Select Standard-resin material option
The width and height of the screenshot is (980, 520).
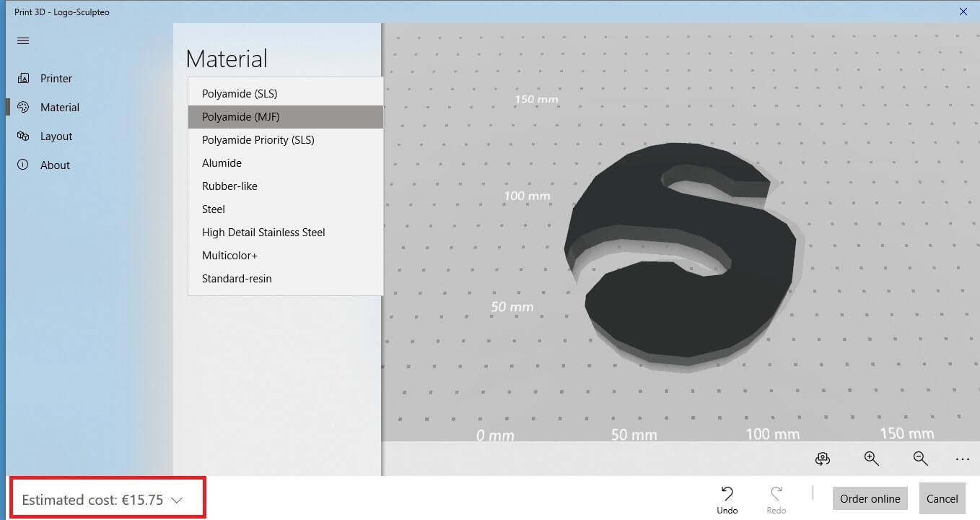(x=285, y=279)
